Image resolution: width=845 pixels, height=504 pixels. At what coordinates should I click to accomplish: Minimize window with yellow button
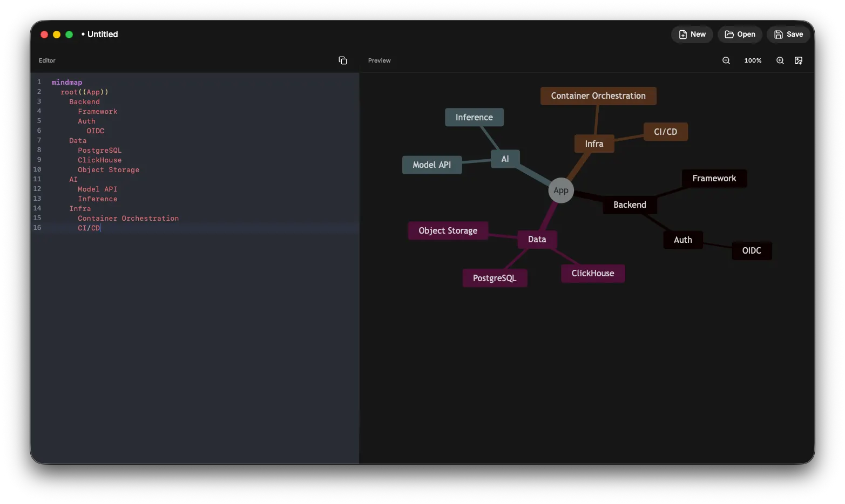pyautogui.click(x=57, y=35)
